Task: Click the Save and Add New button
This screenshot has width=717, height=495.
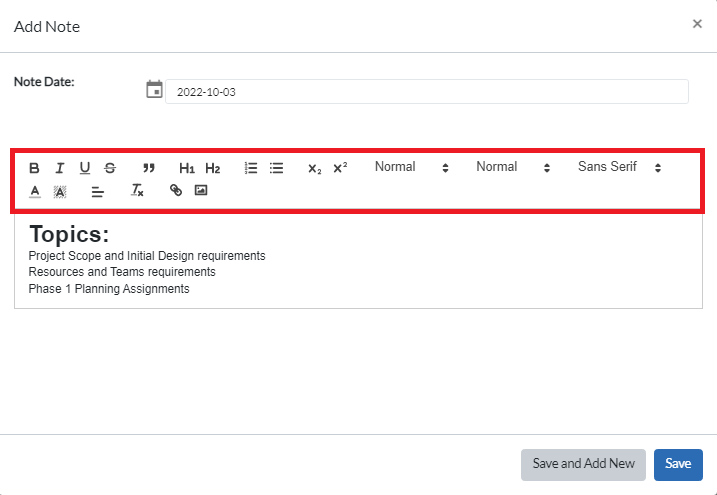Action: (x=583, y=464)
